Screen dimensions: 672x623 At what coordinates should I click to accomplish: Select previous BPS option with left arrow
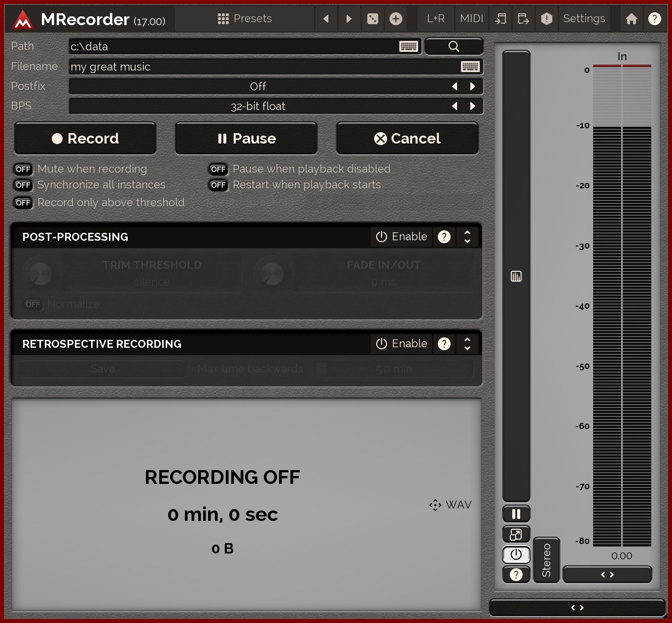point(455,106)
